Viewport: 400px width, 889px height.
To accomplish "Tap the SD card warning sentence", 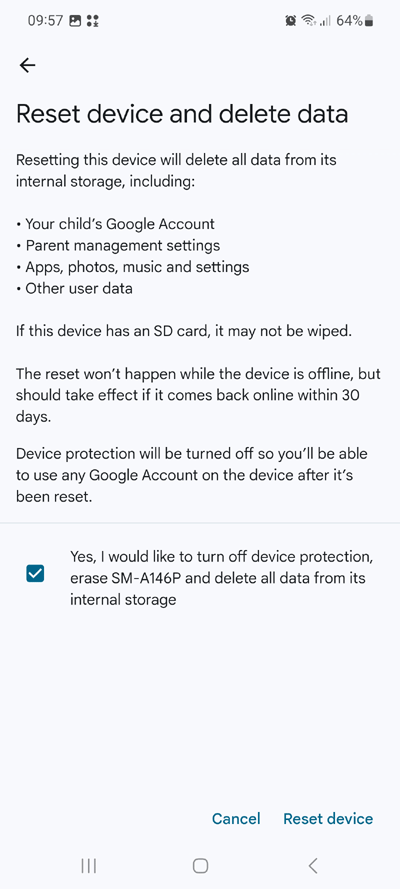I will 184,331.
